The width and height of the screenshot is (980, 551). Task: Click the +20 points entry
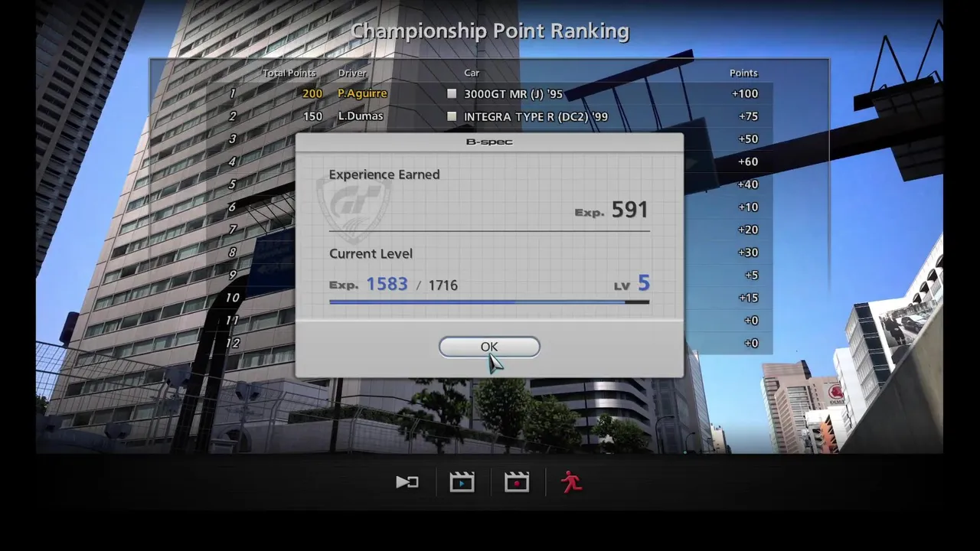[x=747, y=230]
